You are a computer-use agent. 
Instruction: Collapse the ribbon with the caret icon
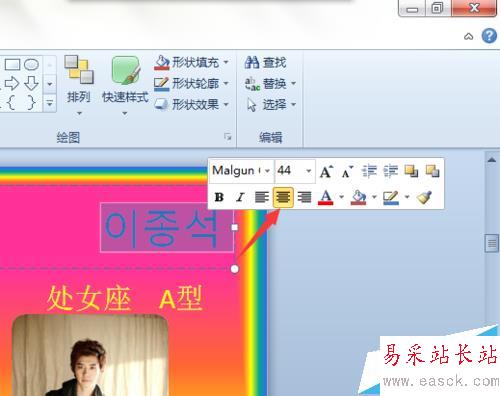pyautogui.click(x=469, y=36)
